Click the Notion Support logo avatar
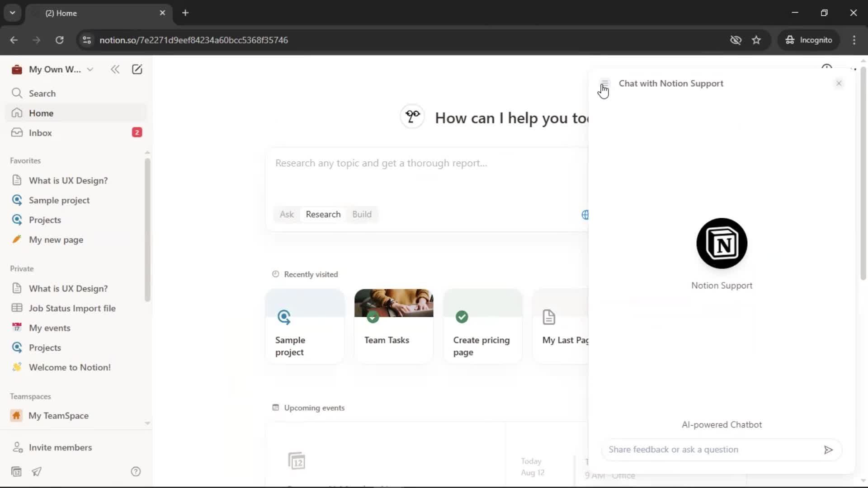Screen dimensions: 868x488 coord(722,244)
